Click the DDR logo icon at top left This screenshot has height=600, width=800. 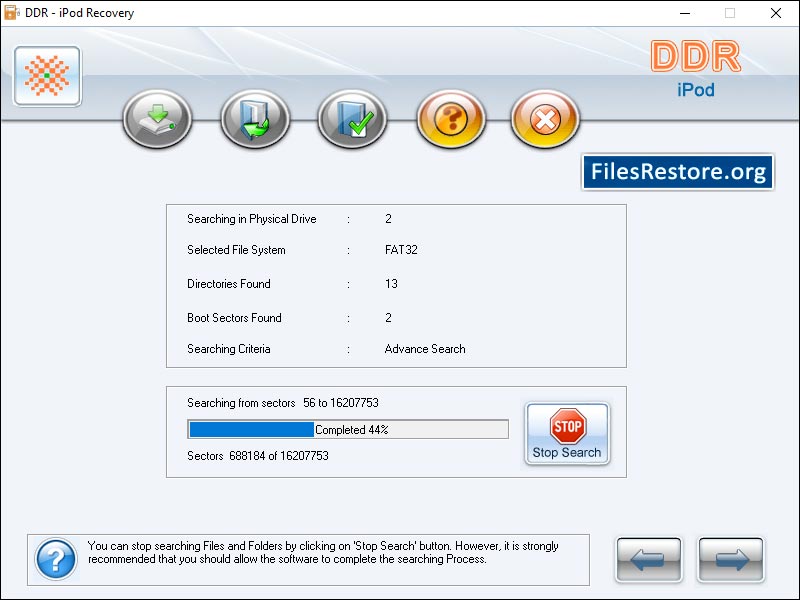pos(46,75)
